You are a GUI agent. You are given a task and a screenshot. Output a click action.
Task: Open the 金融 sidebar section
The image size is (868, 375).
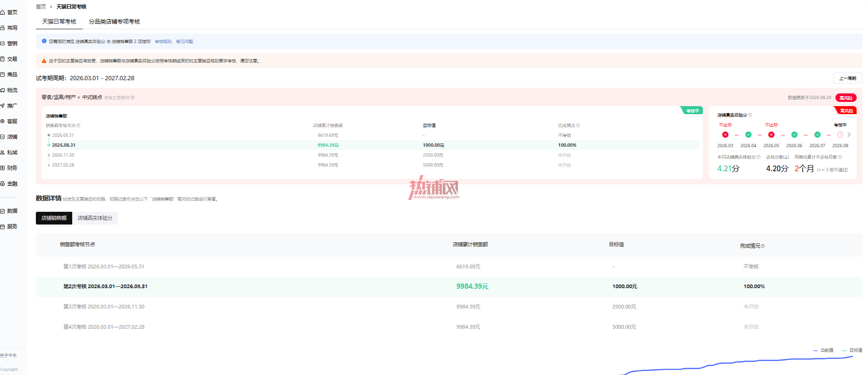tap(9, 183)
